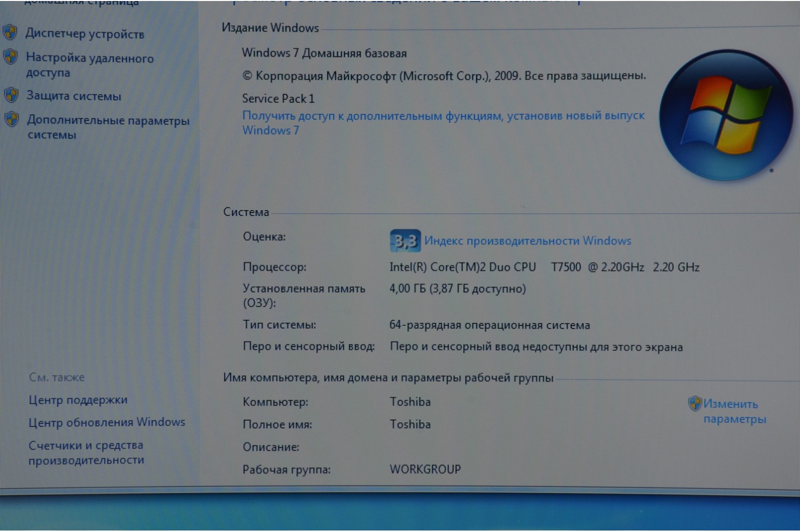Click the Оценка: label
The height and width of the screenshot is (532, 800).
(x=264, y=236)
